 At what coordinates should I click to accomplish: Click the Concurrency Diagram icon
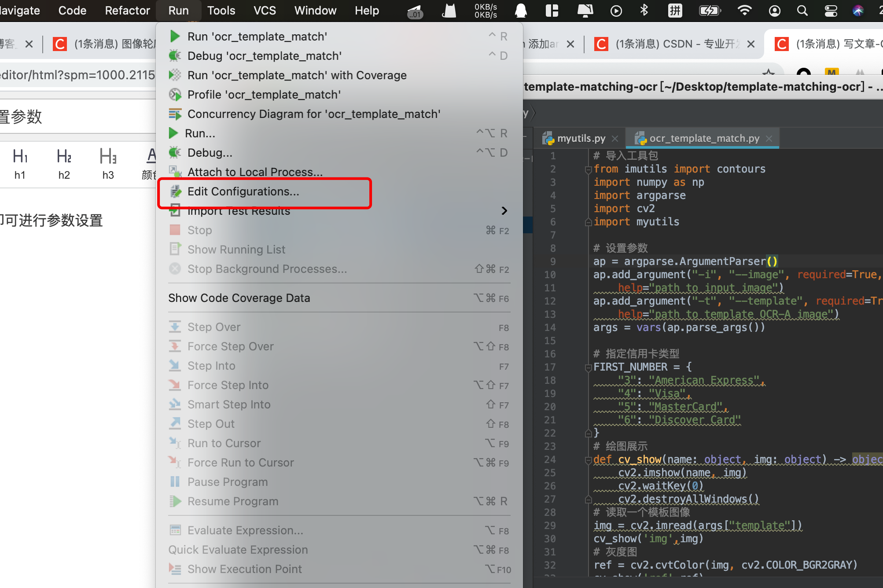pyautogui.click(x=175, y=114)
